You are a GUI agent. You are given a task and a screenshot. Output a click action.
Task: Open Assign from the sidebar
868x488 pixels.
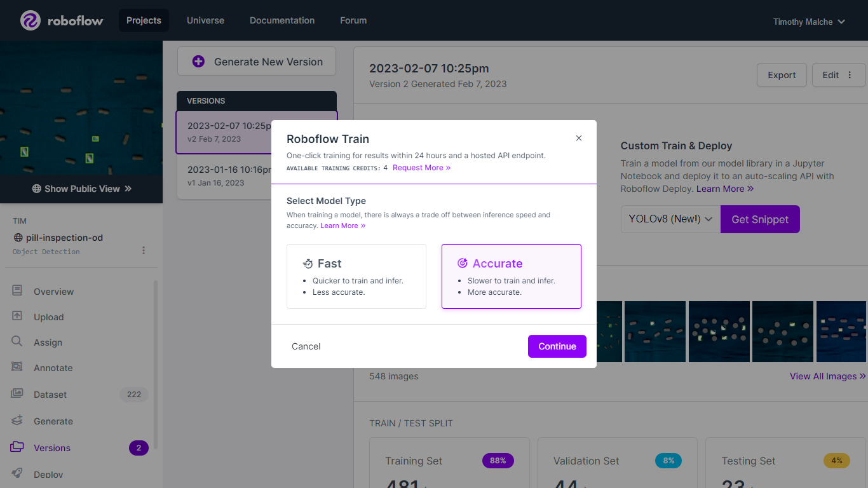[x=48, y=342]
